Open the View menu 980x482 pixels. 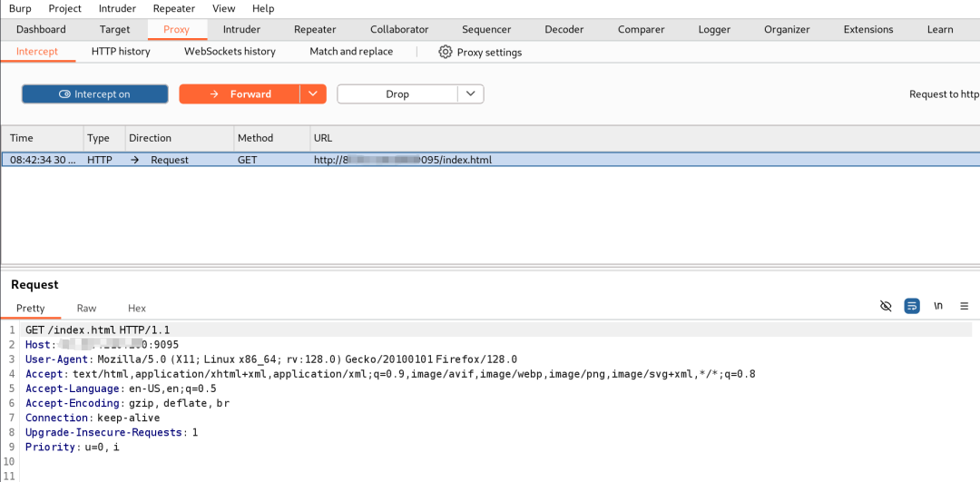click(x=224, y=9)
